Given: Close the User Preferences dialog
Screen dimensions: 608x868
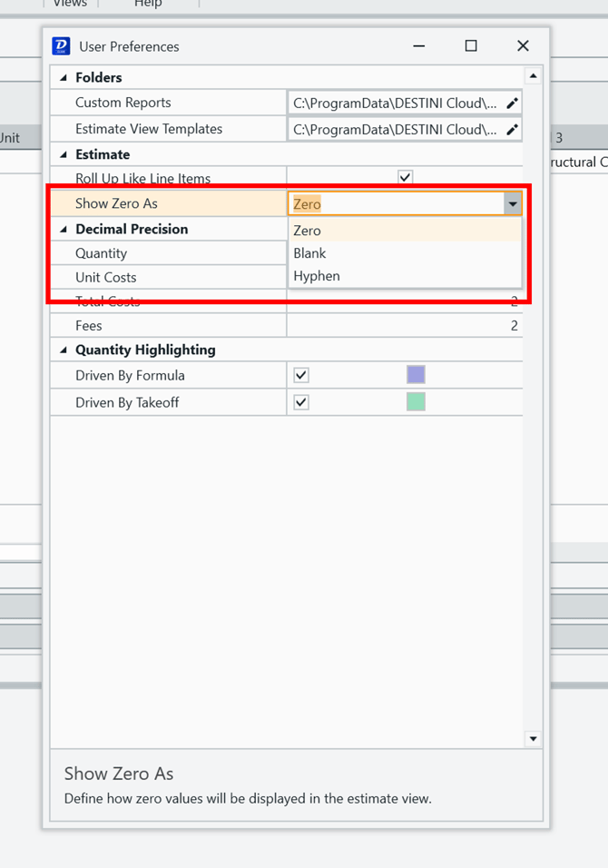Looking at the screenshot, I should point(523,46).
